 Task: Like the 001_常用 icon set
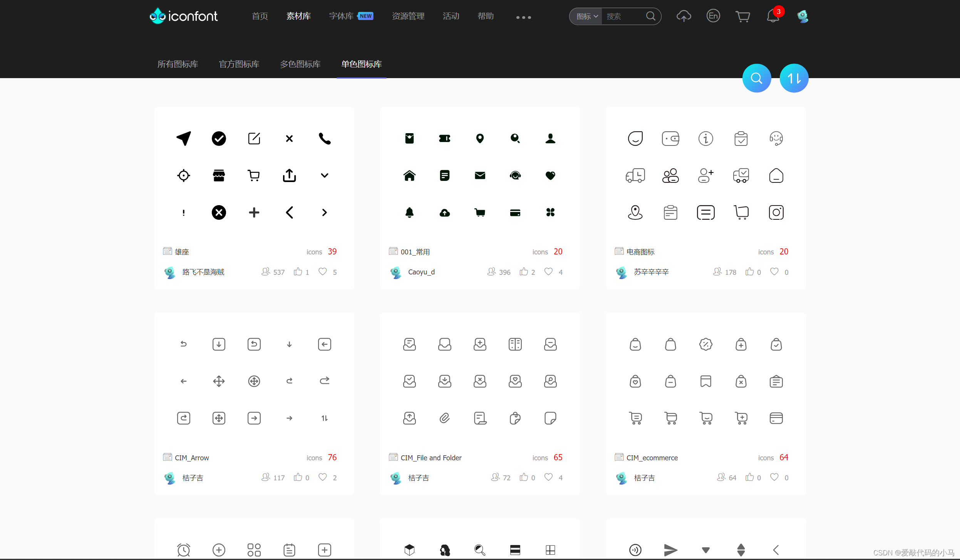[524, 272]
